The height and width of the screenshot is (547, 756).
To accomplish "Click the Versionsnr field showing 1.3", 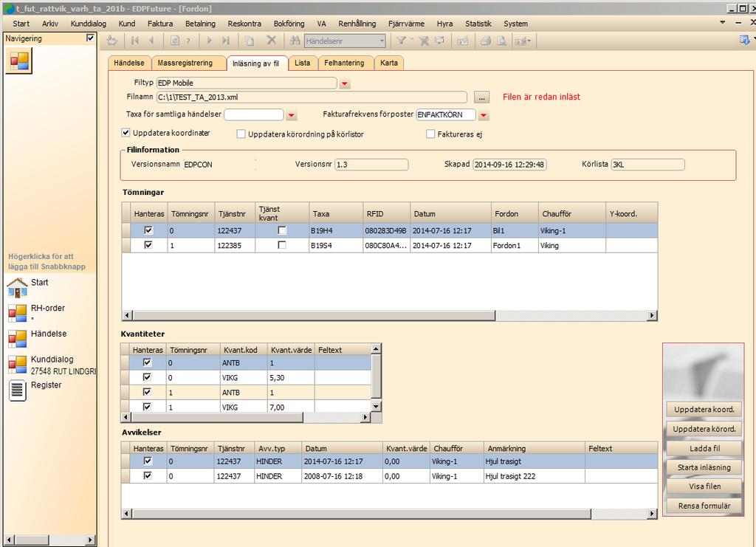I will pos(371,165).
